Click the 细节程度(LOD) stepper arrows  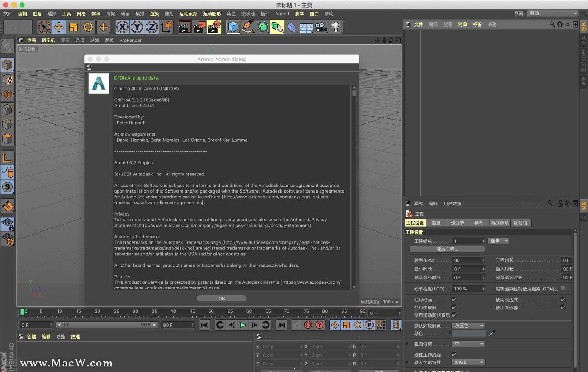[483, 289]
